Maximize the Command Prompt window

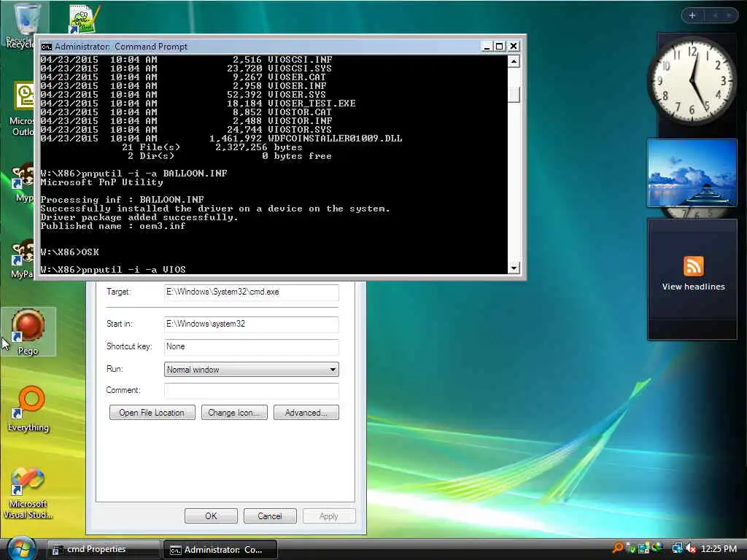point(499,46)
